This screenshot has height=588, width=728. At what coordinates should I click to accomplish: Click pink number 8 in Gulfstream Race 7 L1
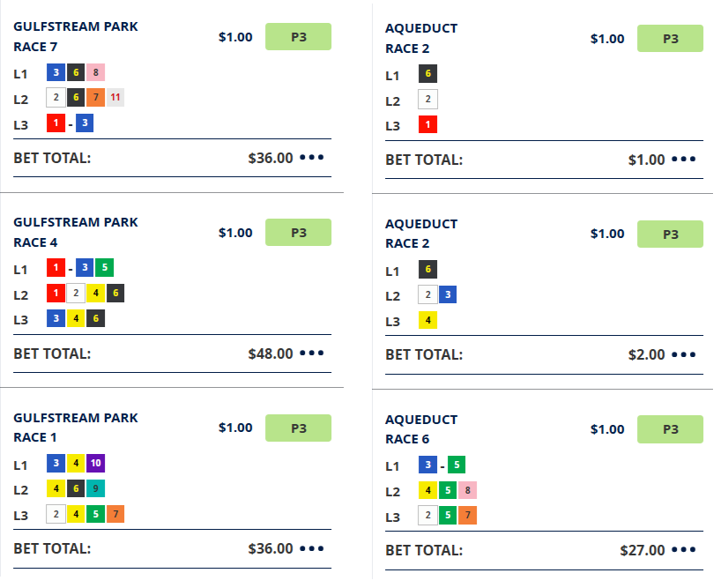coord(96,73)
